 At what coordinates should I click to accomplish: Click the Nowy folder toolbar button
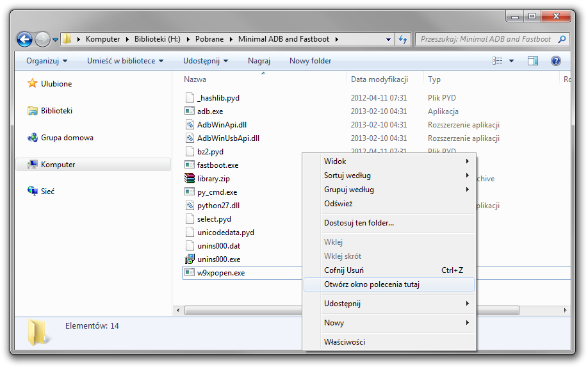pos(310,61)
